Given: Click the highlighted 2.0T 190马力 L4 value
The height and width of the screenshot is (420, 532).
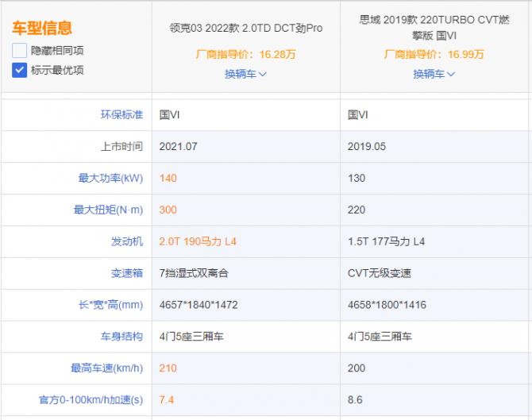Looking at the screenshot, I should [198, 241].
